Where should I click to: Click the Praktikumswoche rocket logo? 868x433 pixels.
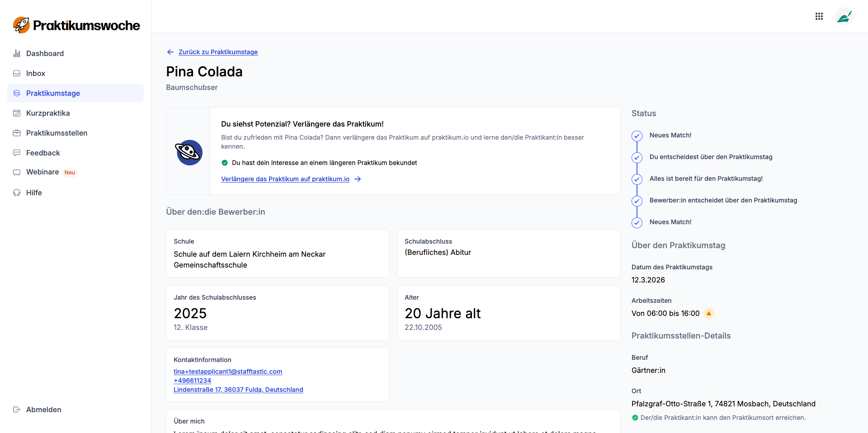(x=21, y=25)
